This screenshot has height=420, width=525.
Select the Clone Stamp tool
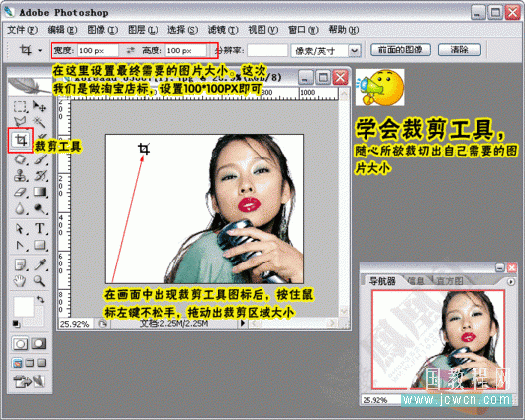(x=20, y=176)
